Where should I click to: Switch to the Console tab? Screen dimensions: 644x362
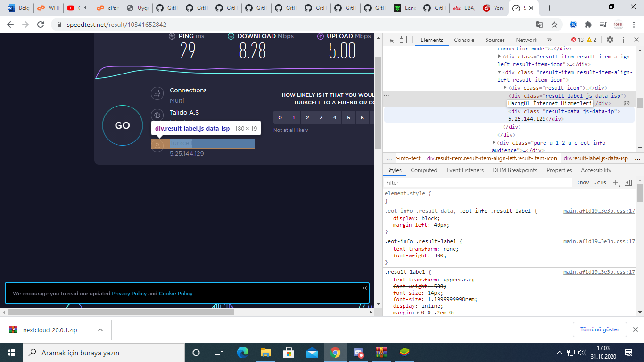[464, 40]
